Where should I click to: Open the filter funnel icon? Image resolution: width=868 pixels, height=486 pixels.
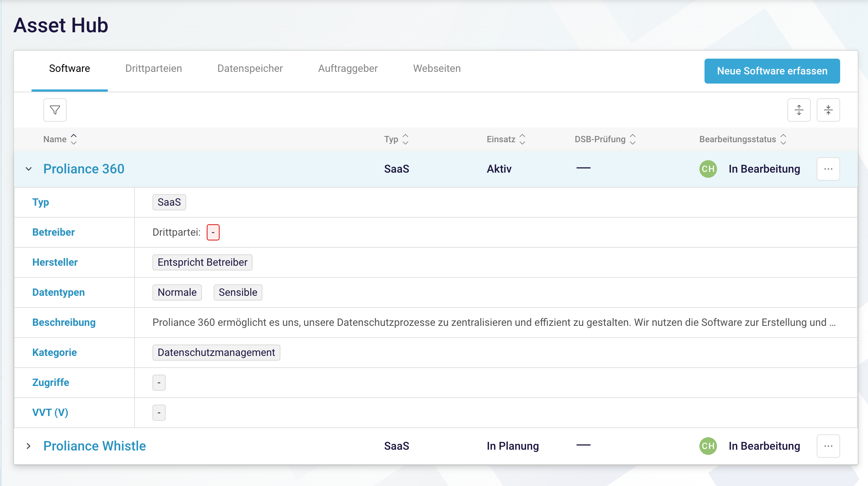pyautogui.click(x=55, y=110)
